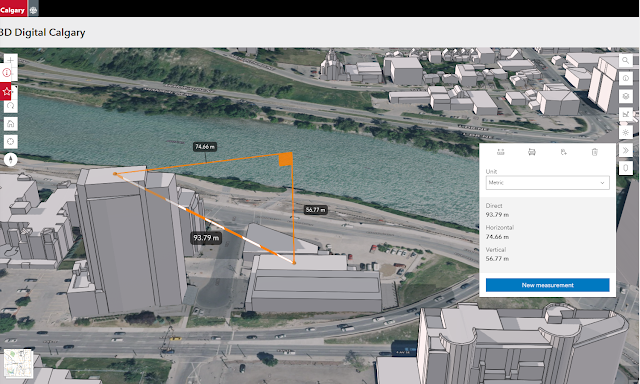Viewport: 640px width, 384px height.
Task: Click the Calgary logo link
Action: (13, 9)
